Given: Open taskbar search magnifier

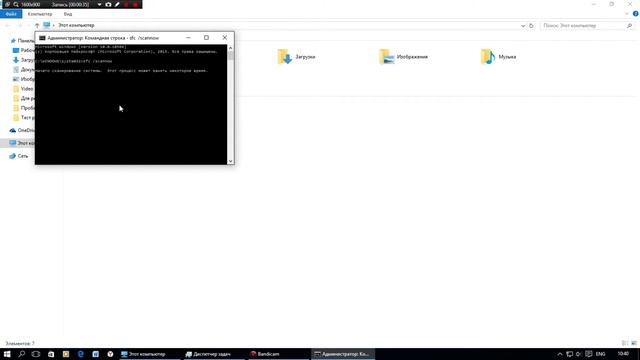Looking at the screenshot, I should point(21,354).
